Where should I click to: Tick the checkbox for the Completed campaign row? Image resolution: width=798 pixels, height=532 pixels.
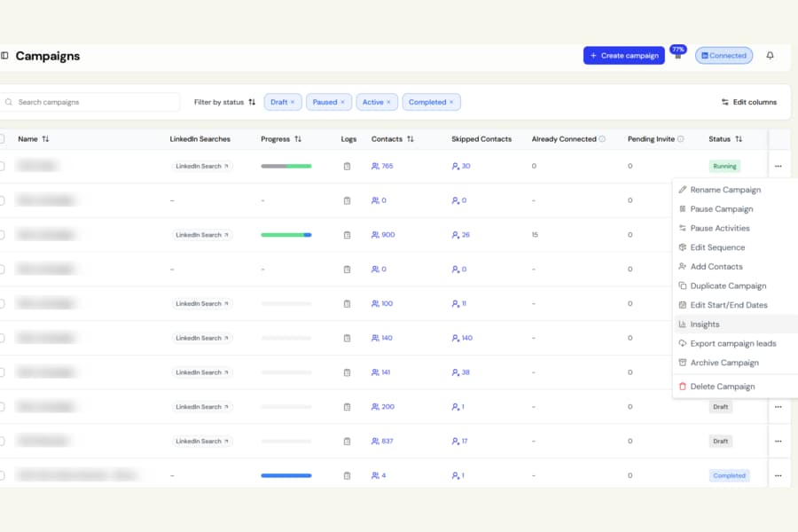tap(2, 475)
